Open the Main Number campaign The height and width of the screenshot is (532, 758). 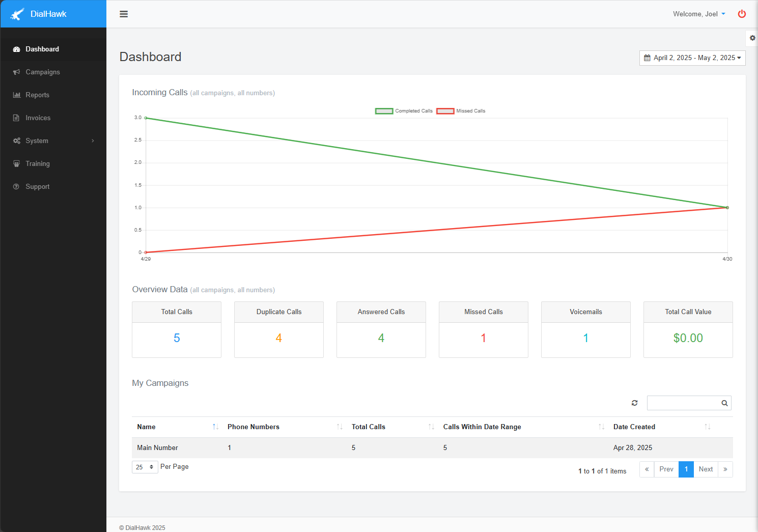pyautogui.click(x=157, y=447)
